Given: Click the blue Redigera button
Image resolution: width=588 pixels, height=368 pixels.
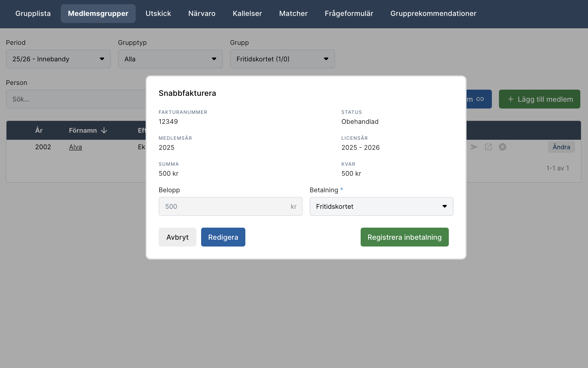Looking at the screenshot, I should [x=223, y=237].
